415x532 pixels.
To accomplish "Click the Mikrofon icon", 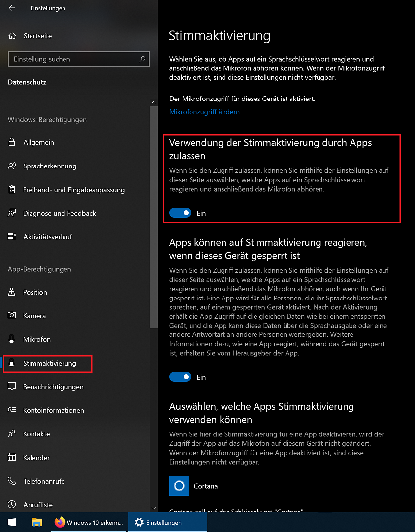I will (x=12, y=339).
